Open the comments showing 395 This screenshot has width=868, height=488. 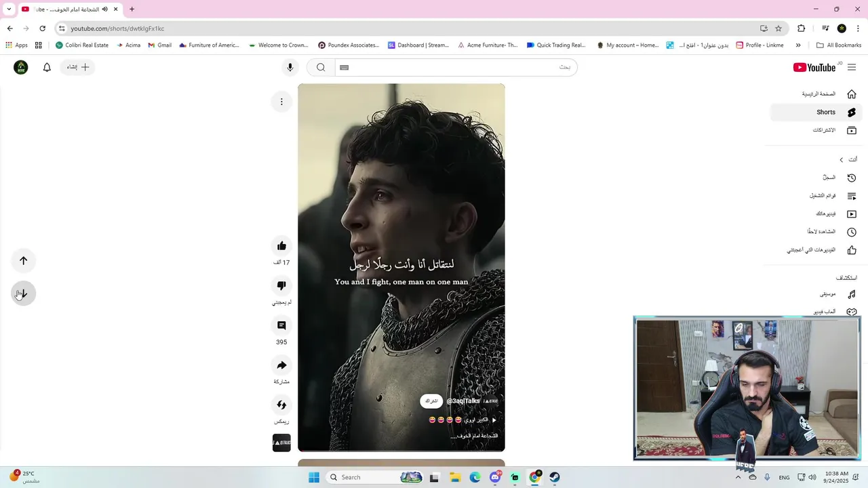[x=281, y=325]
